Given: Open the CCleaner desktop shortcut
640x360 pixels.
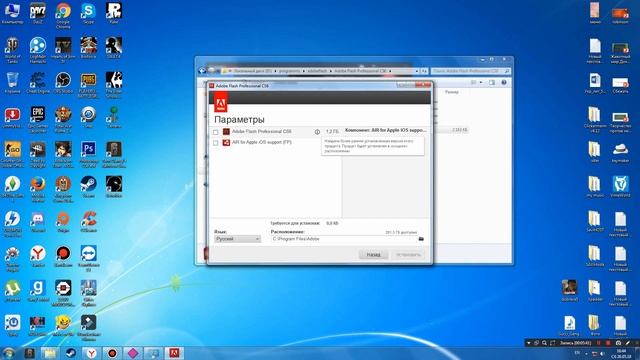Looking at the screenshot, I should click(x=88, y=222).
